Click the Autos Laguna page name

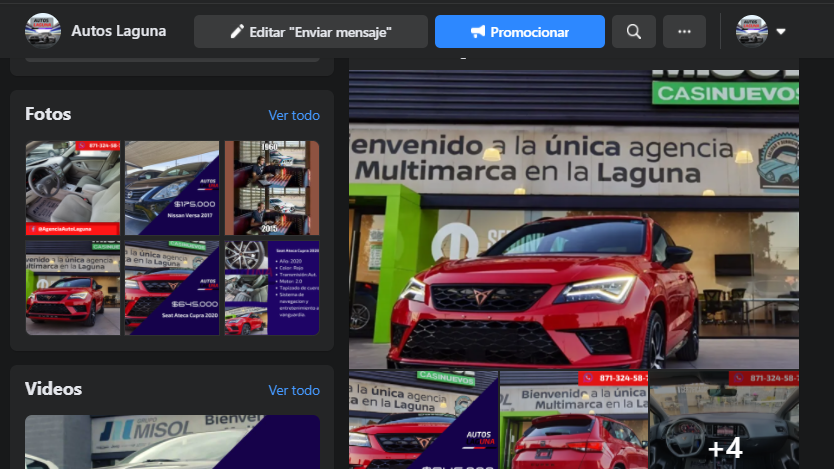pos(119,31)
